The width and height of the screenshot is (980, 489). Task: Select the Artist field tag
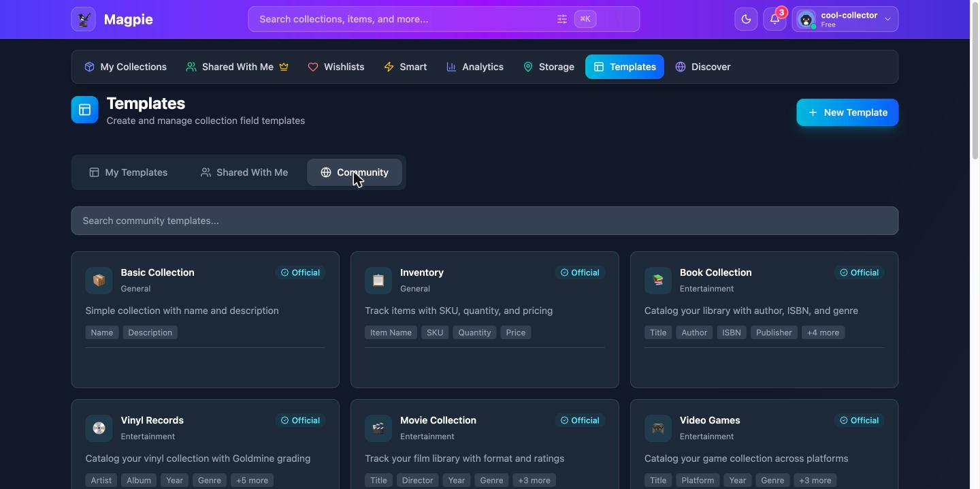tap(101, 480)
